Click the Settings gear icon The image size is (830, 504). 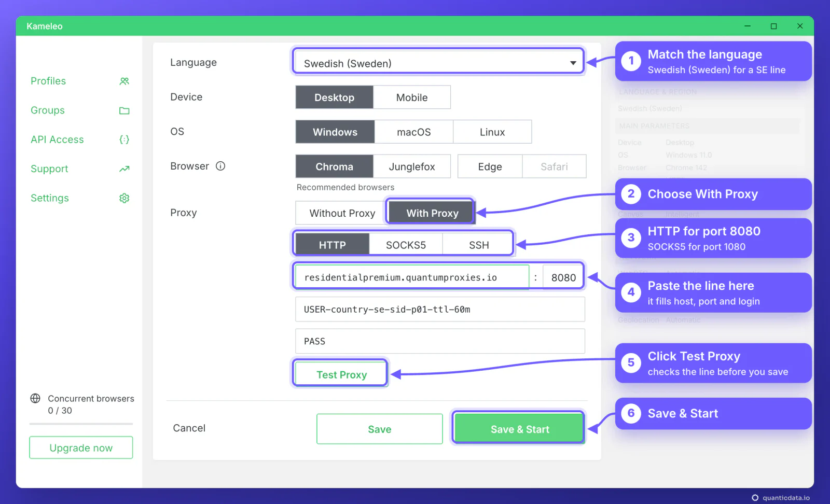[124, 198]
